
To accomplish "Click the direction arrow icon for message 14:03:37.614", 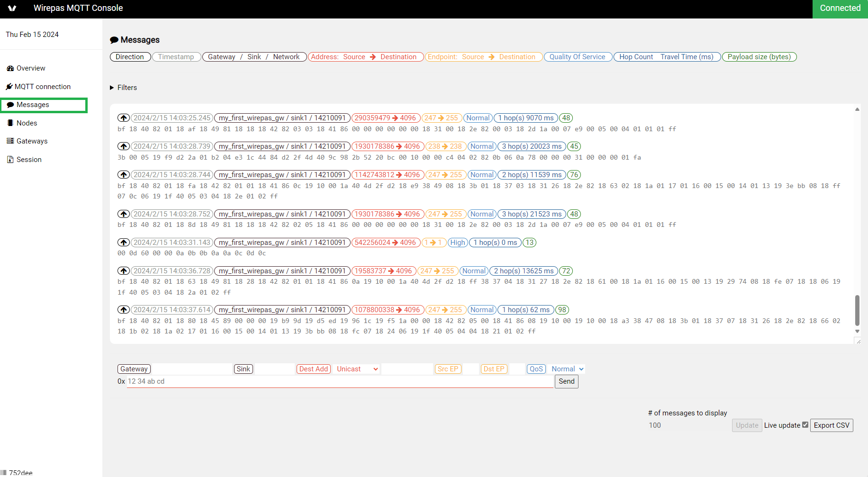I will coord(124,310).
